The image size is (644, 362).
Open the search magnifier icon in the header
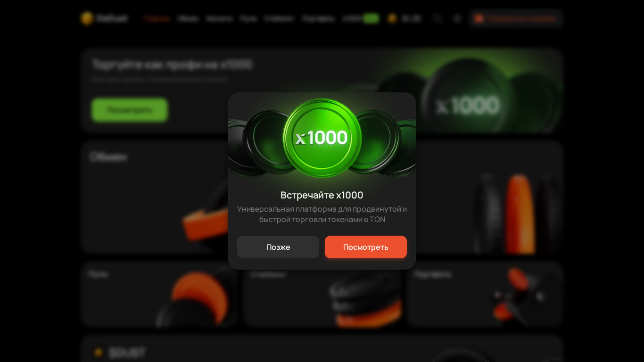pyautogui.click(x=437, y=18)
